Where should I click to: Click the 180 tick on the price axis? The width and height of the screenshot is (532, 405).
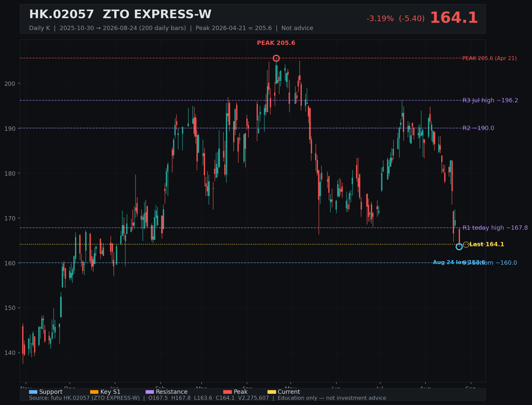(10, 173)
